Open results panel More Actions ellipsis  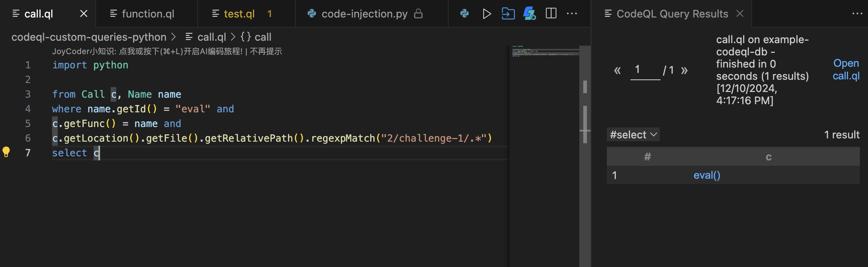857,14
